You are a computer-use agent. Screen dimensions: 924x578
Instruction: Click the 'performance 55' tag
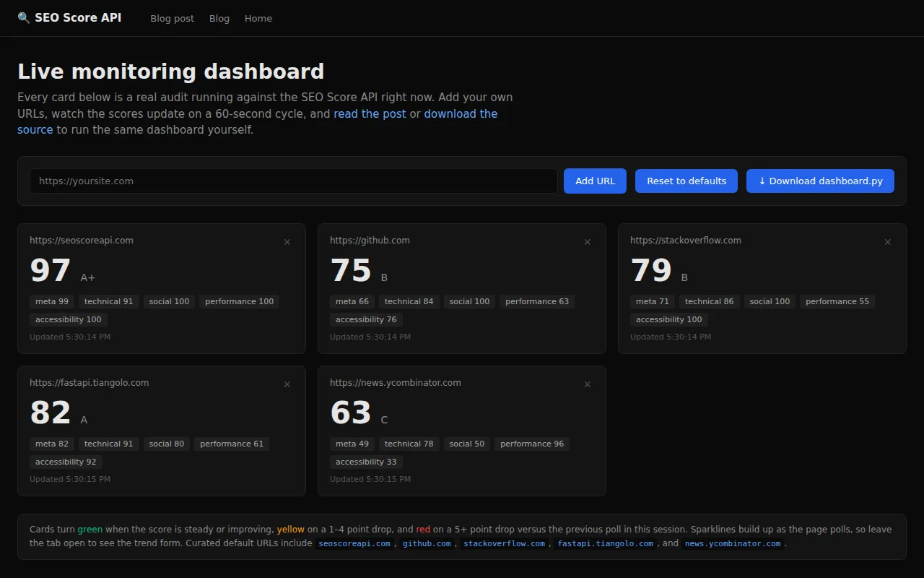[837, 301]
